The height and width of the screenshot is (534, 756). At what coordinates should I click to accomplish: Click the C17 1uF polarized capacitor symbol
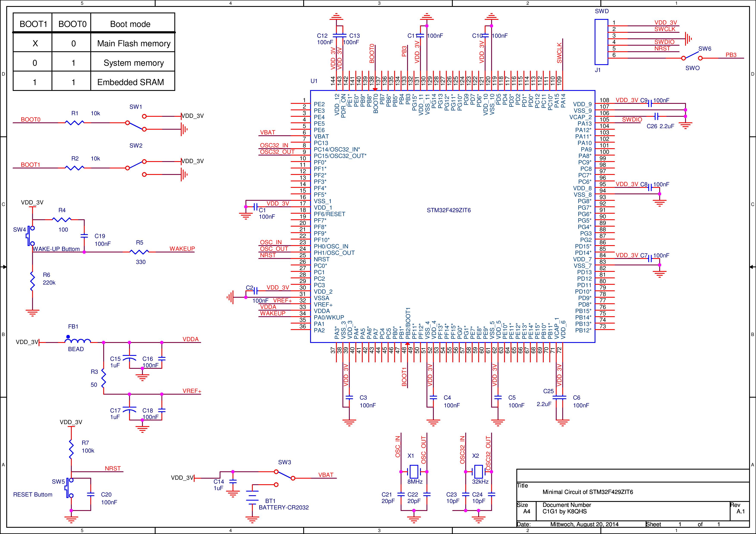click(129, 410)
